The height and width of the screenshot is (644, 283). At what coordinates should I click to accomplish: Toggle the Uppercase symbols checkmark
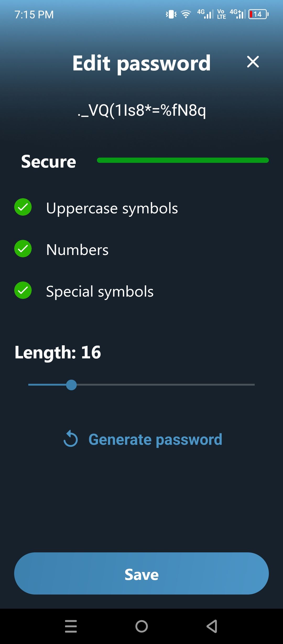pyautogui.click(x=23, y=207)
